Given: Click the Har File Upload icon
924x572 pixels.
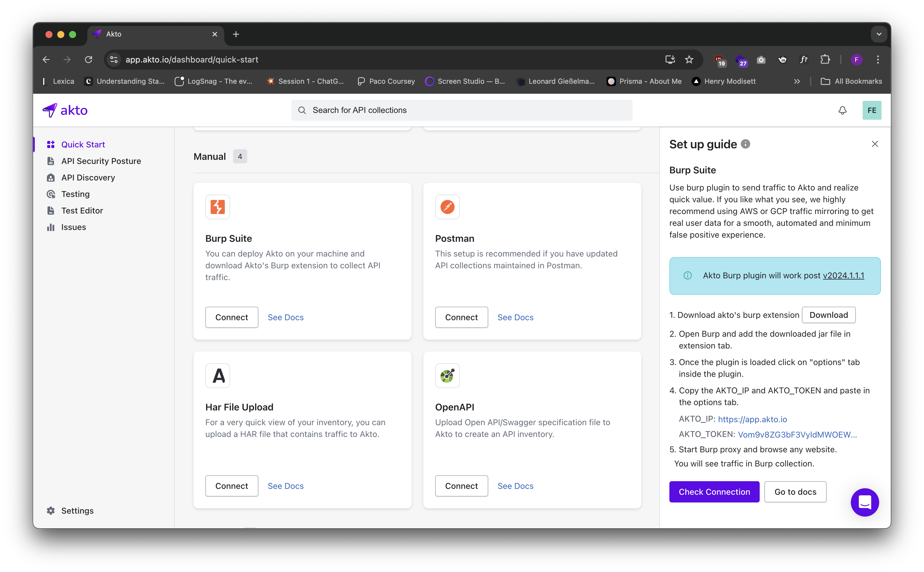Looking at the screenshot, I should click(218, 376).
